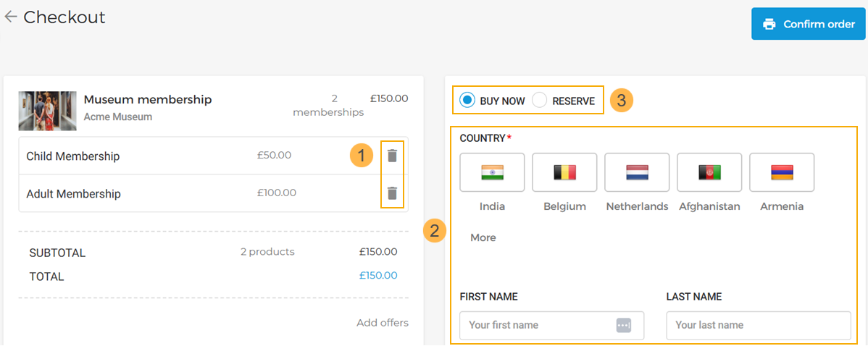Go back using the Checkout arrow
The height and width of the screenshot is (346, 868).
[10, 17]
